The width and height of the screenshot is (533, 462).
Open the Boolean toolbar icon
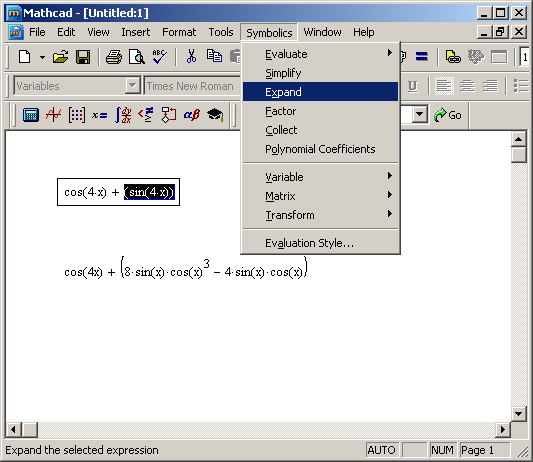click(x=146, y=115)
